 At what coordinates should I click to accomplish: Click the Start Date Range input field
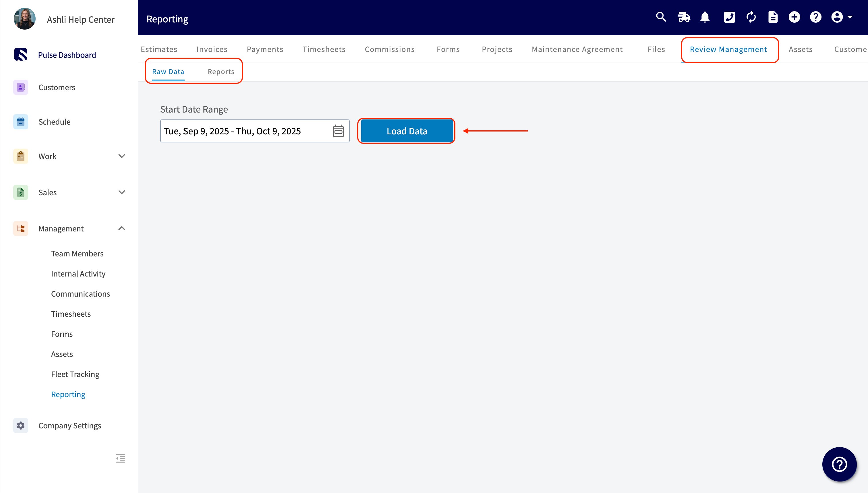tap(255, 131)
